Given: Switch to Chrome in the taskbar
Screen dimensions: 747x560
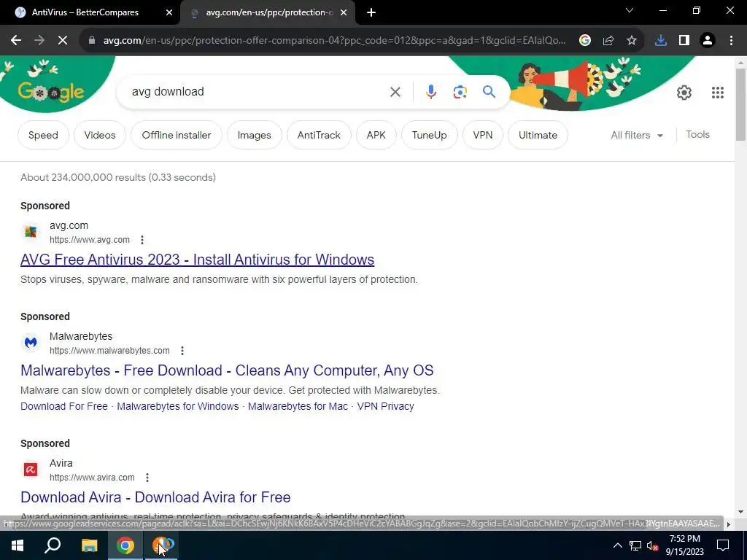Looking at the screenshot, I should (x=125, y=545).
